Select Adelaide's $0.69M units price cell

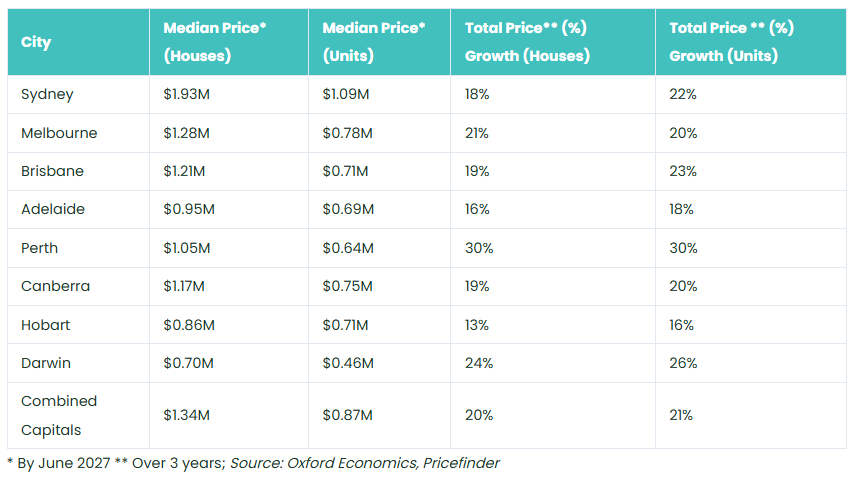(347, 209)
